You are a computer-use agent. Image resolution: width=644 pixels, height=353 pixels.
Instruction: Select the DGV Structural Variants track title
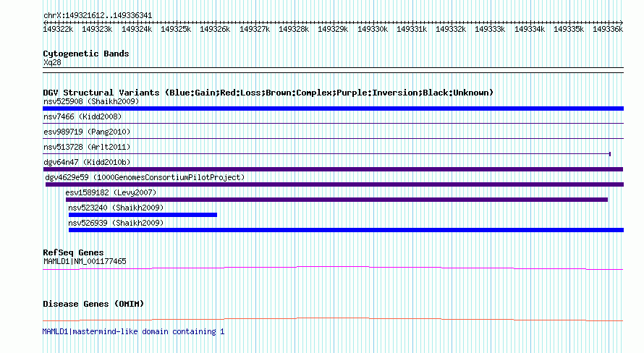[268, 93]
